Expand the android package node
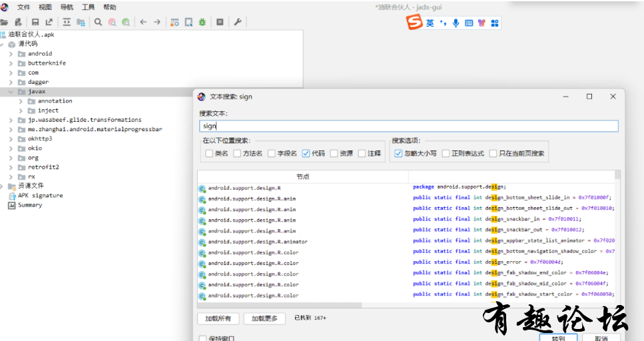Image resolution: width=644 pixels, height=341 pixels. point(11,54)
